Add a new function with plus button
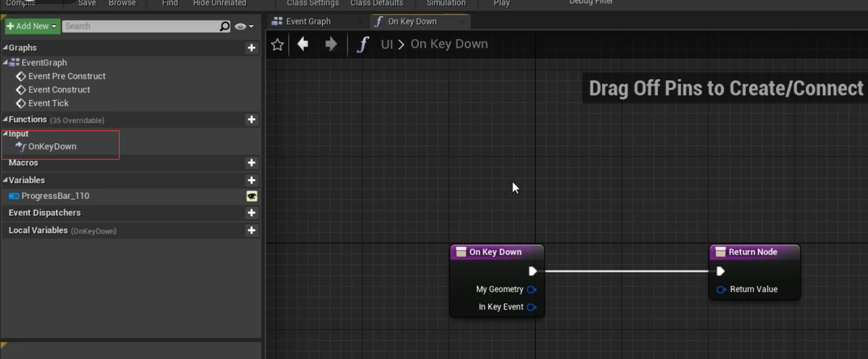Viewport: 868px width, 359px height. point(251,120)
